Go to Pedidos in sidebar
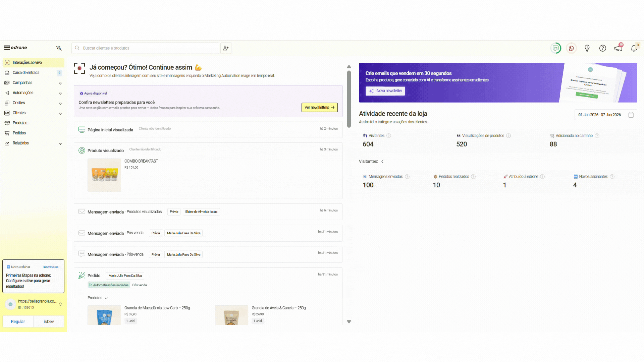This screenshot has height=362, width=644. click(x=19, y=133)
